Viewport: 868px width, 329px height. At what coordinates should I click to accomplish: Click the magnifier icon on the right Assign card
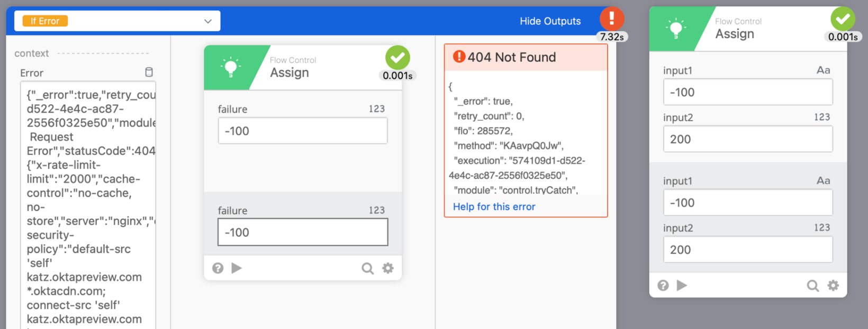tap(812, 286)
